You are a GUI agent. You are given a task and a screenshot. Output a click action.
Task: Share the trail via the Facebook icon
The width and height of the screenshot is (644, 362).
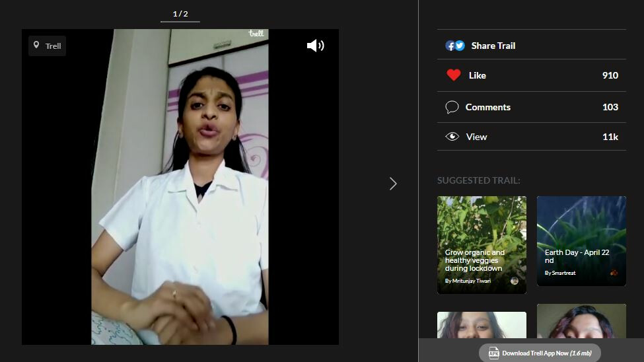pos(450,46)
